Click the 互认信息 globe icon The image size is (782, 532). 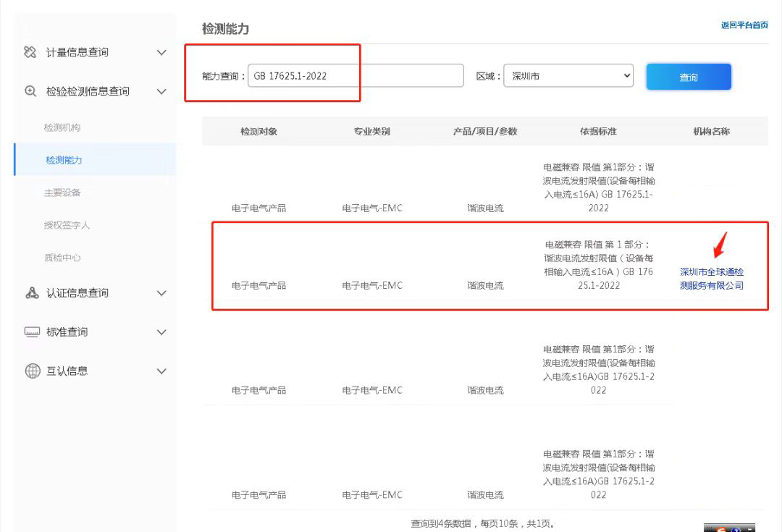pos(32,371)
